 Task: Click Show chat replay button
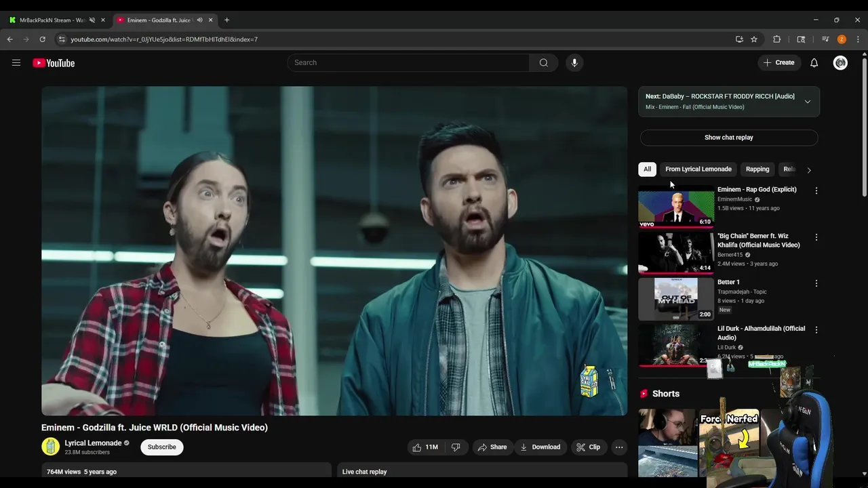728,138
